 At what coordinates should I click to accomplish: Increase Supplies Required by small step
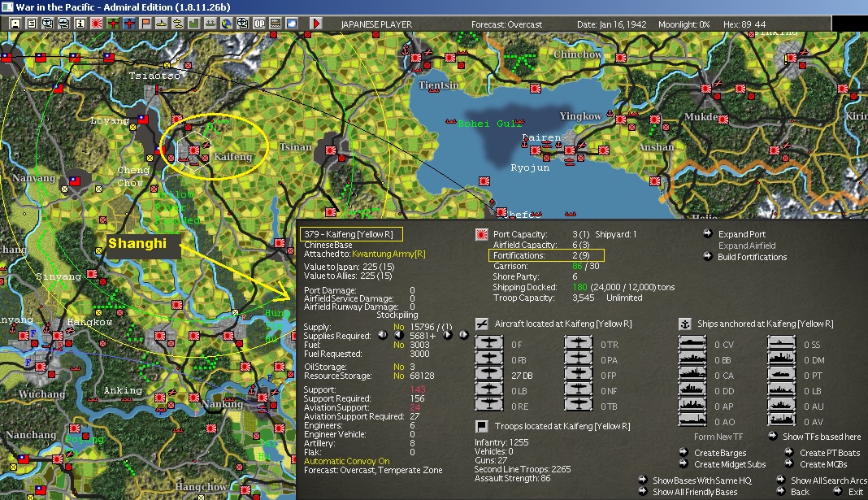click(448, 335)
